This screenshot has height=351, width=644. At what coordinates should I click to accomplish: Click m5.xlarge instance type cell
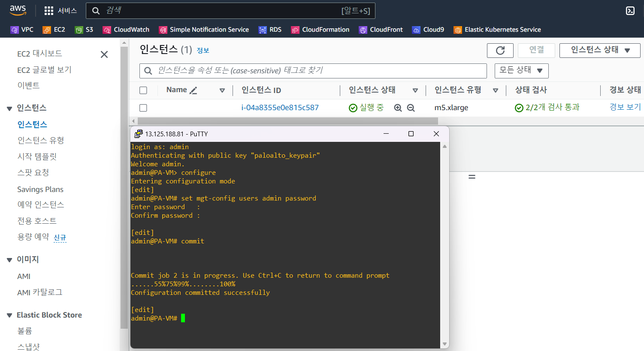coord(451,108)
